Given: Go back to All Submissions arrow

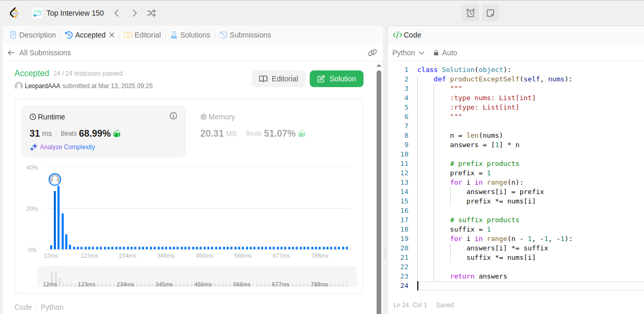Looking at the screenshot, I should tap(11, 53).
